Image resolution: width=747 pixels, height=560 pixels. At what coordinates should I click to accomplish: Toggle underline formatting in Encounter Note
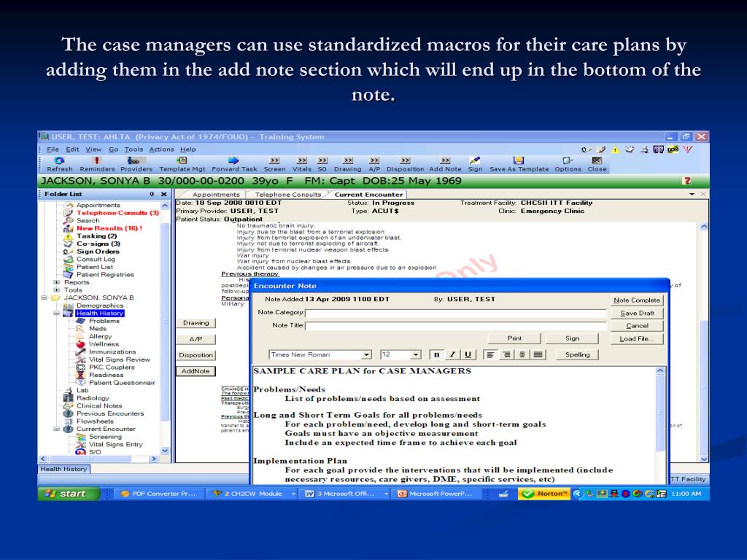(468, 355)
